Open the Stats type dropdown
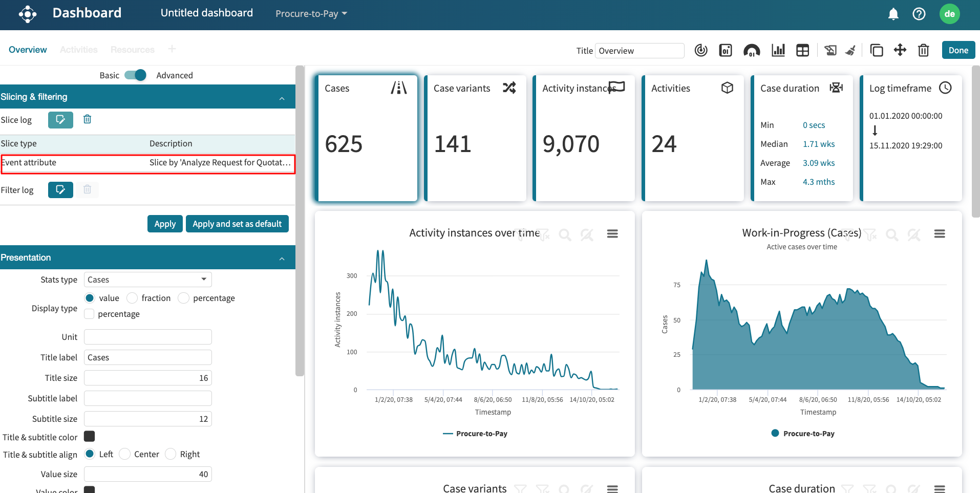The height and width of the screenshot is (493, 980). pyautogui.click(x=147, y=280)
